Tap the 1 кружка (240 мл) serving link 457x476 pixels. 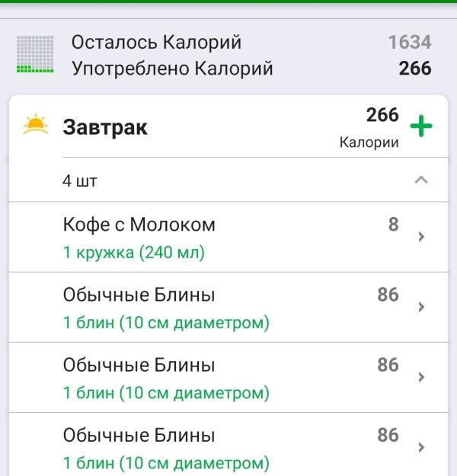coord(134,253)
